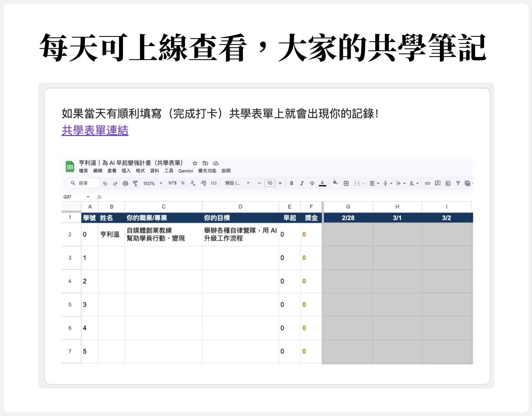Toggle bold formatting
This screenshot has height=416, width=532.
(x=291, y=183)
